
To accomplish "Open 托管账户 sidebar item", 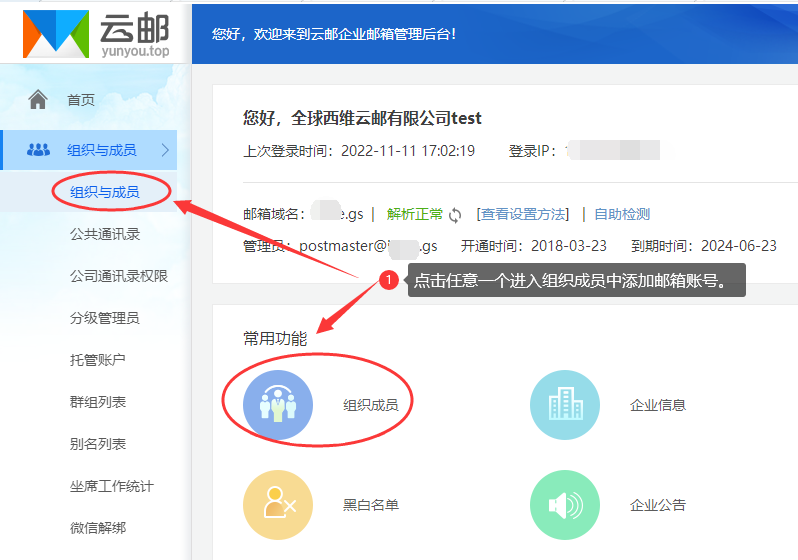I will pos(97,360).
